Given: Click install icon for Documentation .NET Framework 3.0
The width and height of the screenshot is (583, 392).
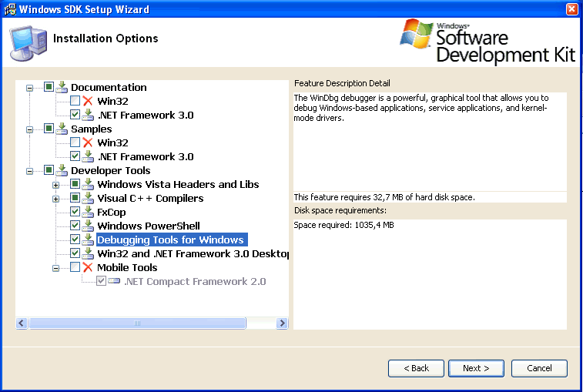Looking at the screenshot, I should click(x=88, y=115).
